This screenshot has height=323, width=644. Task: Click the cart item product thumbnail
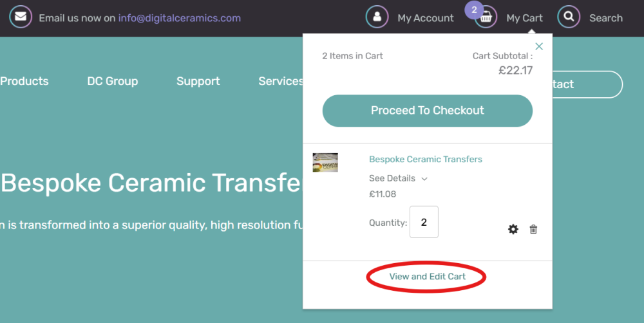point(325,163)
